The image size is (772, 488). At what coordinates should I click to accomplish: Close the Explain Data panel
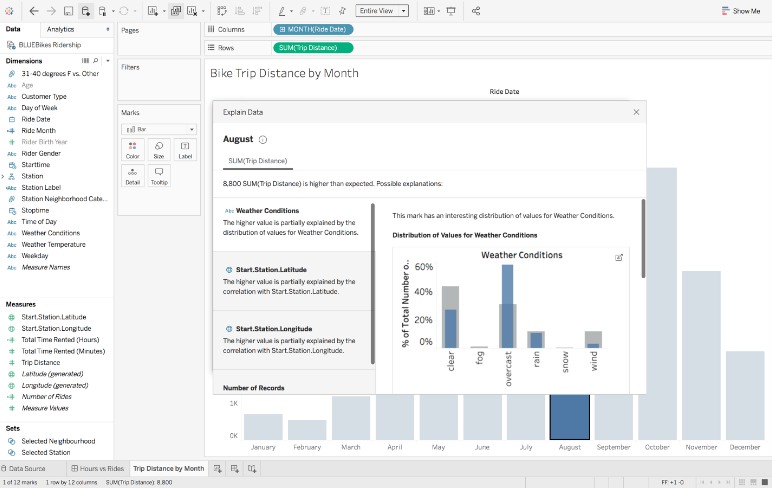[636, 112]
